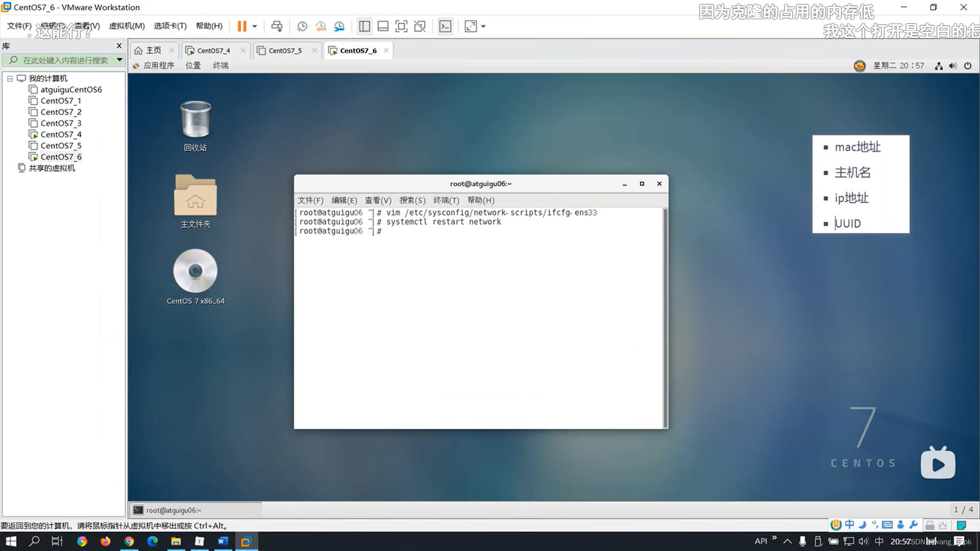Enter full screen mode

[x=401, y=27]
